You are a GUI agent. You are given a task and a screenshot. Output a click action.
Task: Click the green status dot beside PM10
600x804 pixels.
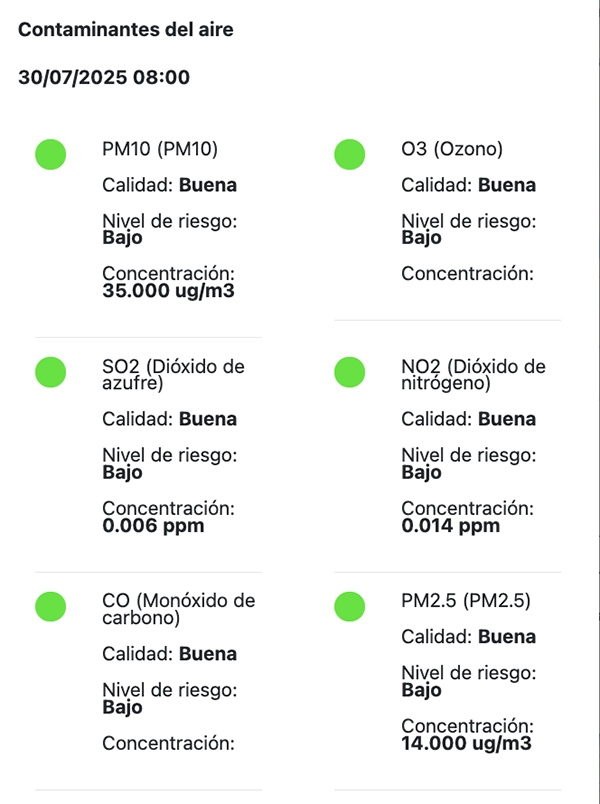click(x=51, y=154)
